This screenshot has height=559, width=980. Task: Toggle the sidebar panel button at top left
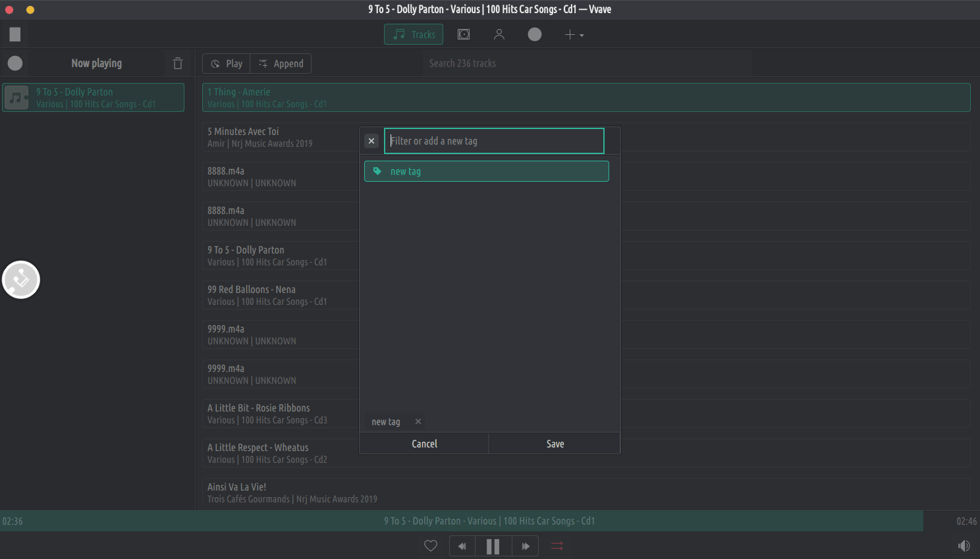pos(15,34)
